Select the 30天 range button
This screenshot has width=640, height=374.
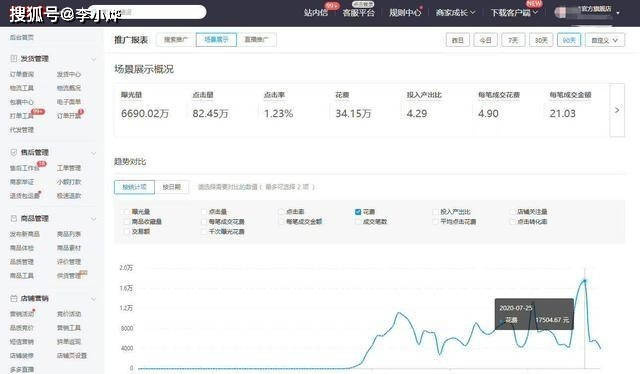[x=541, y=40]
